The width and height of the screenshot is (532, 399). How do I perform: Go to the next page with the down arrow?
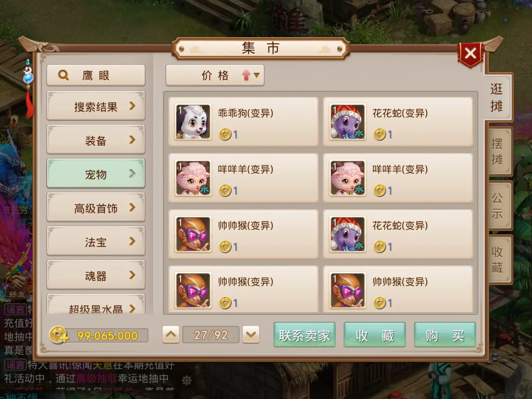point(251,334)
